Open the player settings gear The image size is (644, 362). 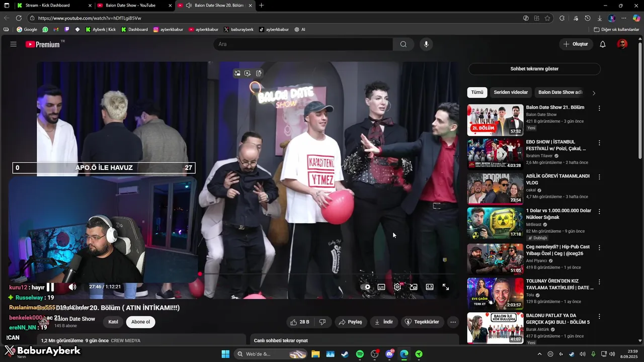(397, 287)
